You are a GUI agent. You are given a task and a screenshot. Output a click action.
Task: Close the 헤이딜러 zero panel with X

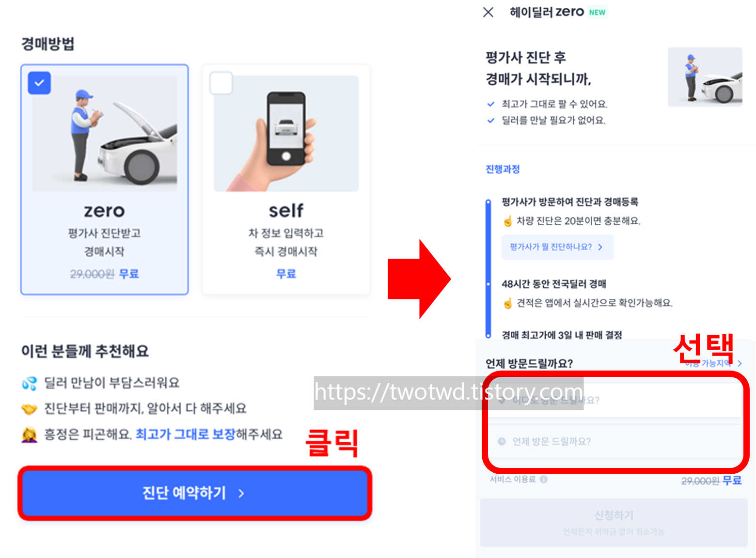point(488,12)
